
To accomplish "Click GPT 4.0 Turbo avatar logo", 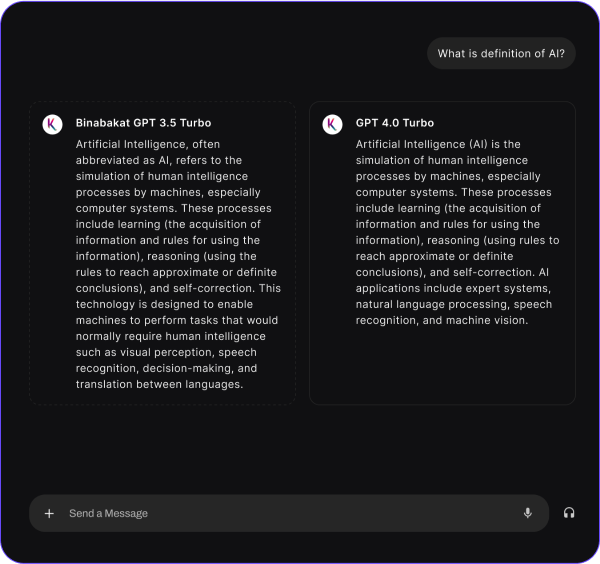I will [x=332, y=124].
